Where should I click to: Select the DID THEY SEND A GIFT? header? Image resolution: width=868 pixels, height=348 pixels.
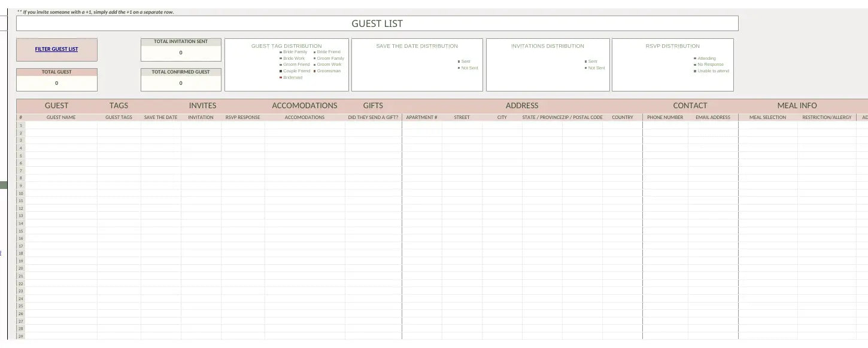(x=374, y=118)
